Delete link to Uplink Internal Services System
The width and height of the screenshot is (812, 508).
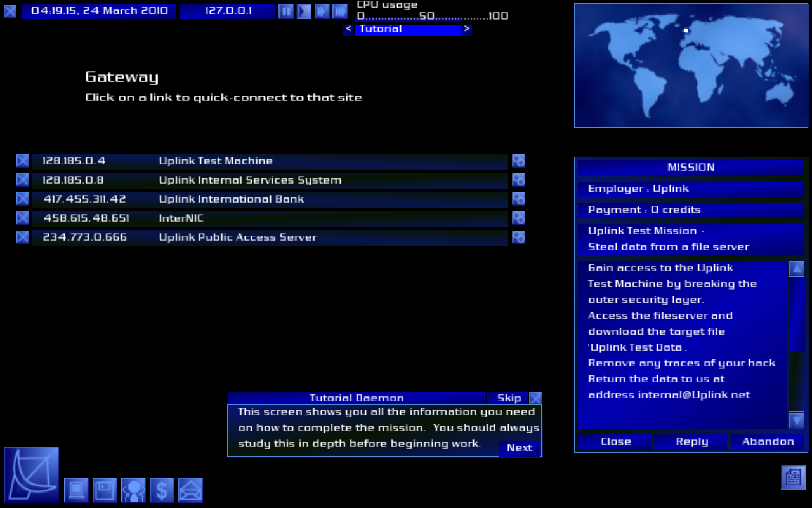coord(23,180)
